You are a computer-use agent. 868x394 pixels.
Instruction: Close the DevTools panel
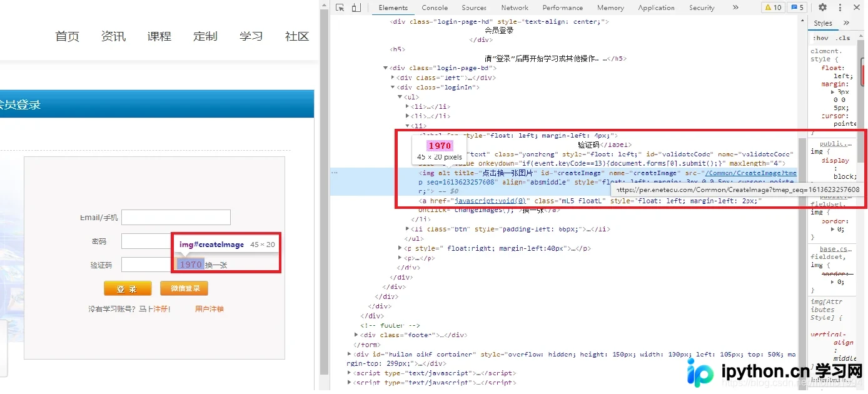[x=857, y=8]
